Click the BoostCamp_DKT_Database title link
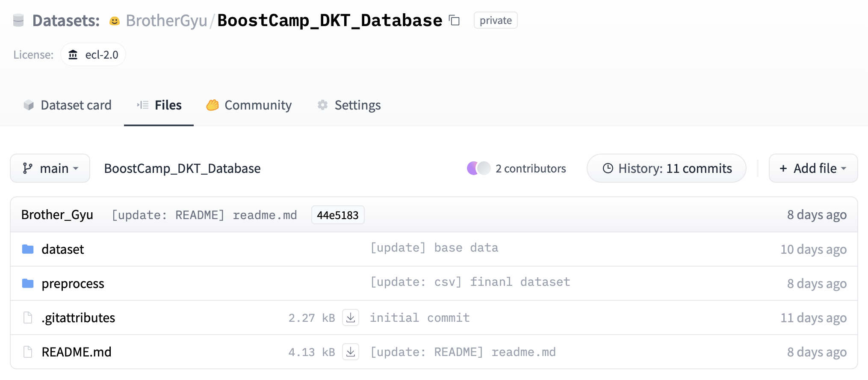Image resolution: width=868 pixels, height=380 pixels. (x=330, y=21)
